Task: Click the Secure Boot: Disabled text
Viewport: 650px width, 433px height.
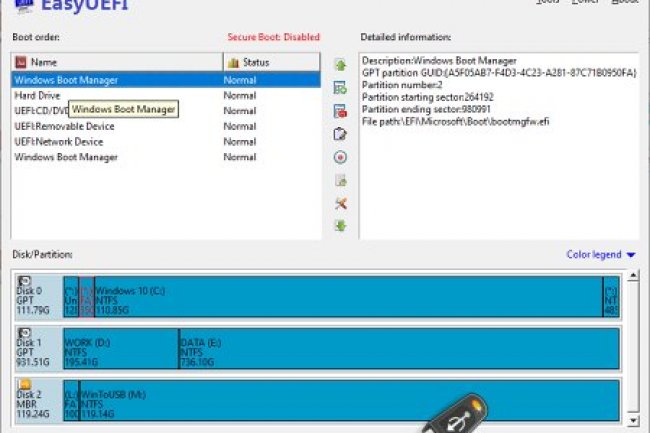Action: [x=274, y=37]
